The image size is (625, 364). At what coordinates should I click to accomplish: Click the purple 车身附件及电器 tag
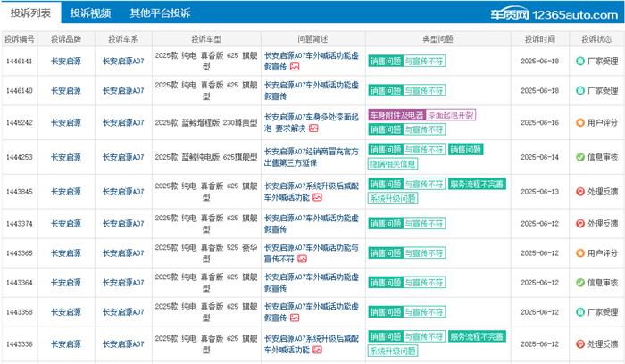click(x=397, y=115)
